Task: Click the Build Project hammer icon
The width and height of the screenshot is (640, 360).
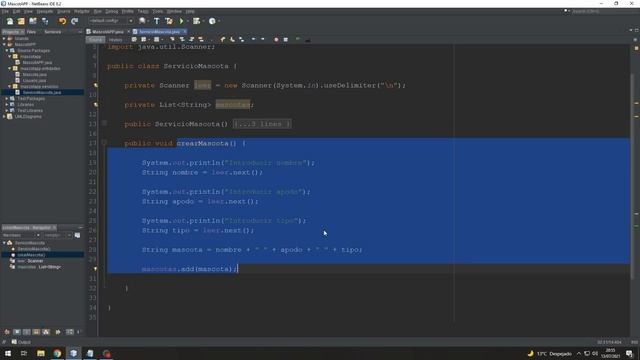Action: pos(156,21)
